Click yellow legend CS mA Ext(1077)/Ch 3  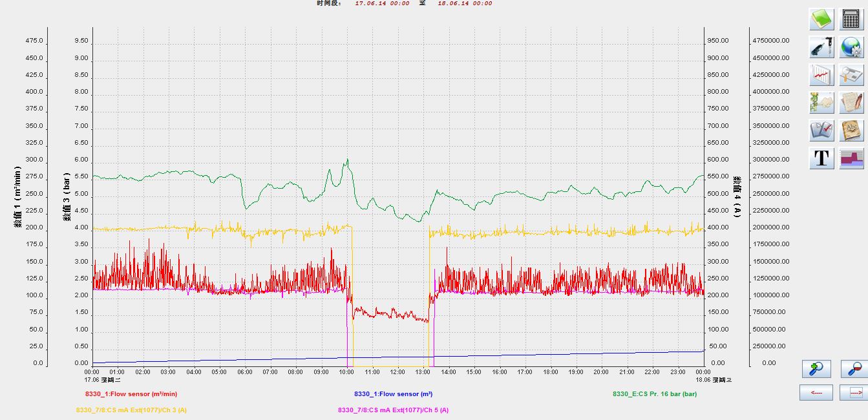(131, 410)
